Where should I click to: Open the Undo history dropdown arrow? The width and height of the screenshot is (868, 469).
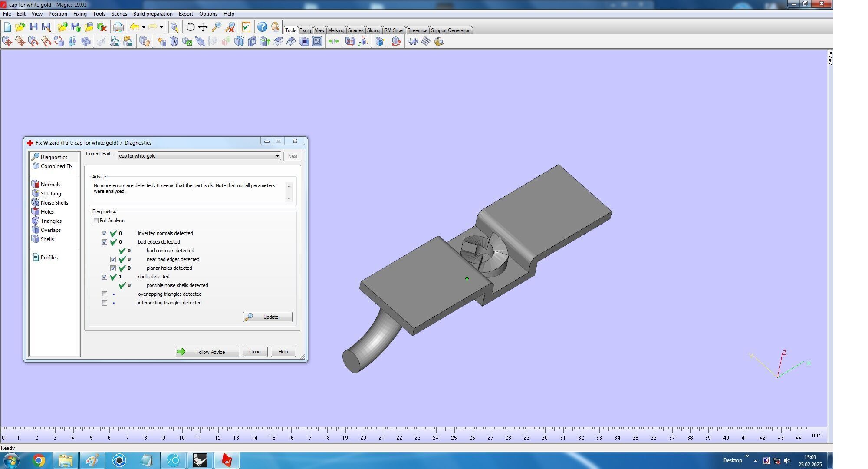[x=144, y=27]
